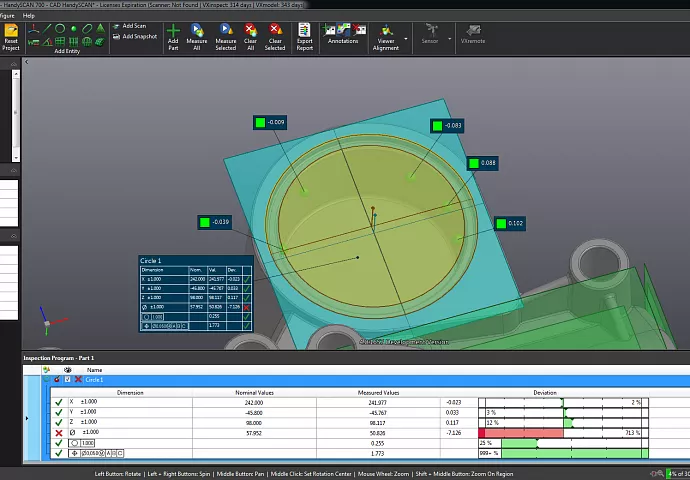Click the add annotation icon

pos(329,30)
